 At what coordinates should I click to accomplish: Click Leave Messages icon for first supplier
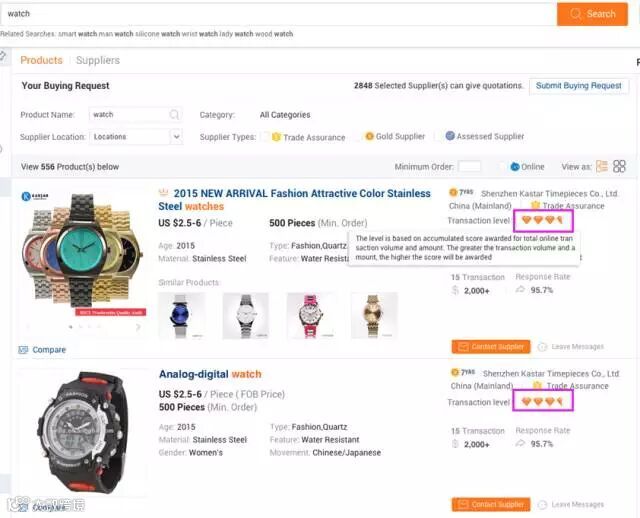click(542, 347)
